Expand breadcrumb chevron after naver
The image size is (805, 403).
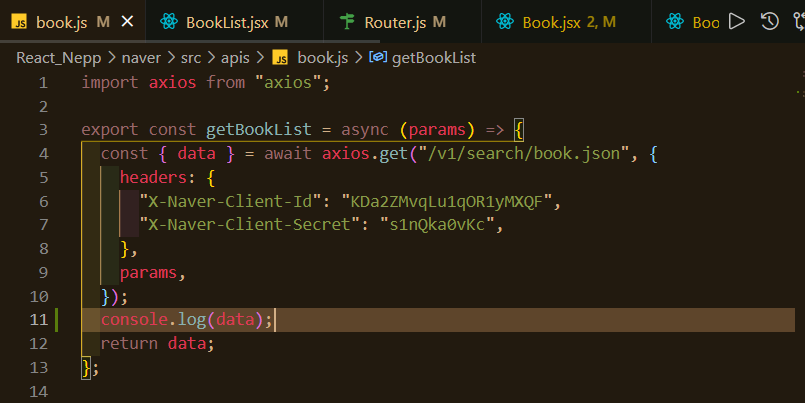(x=170, y=58)
